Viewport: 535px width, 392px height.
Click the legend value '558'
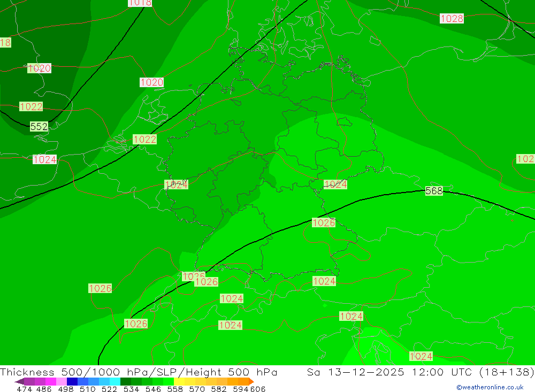pos(175,389)
